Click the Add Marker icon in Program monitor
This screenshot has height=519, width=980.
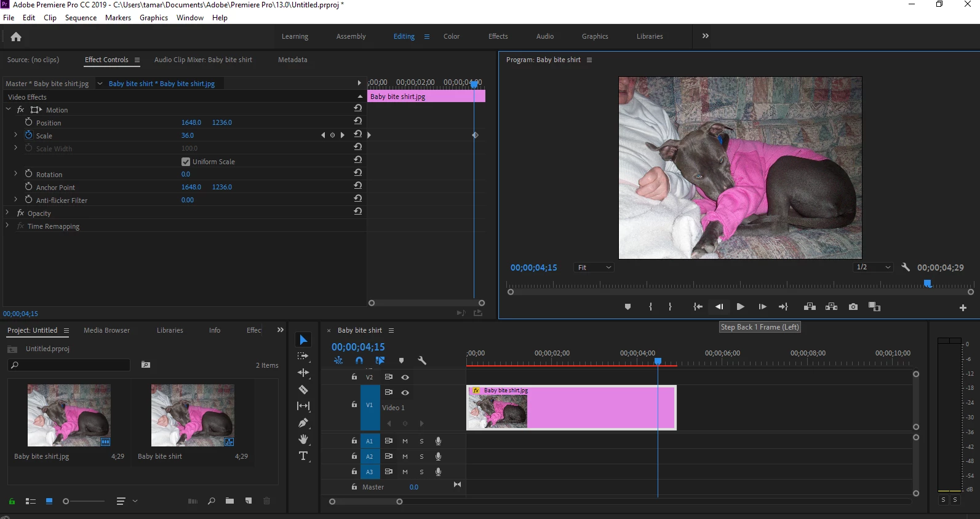coord(627,307)
